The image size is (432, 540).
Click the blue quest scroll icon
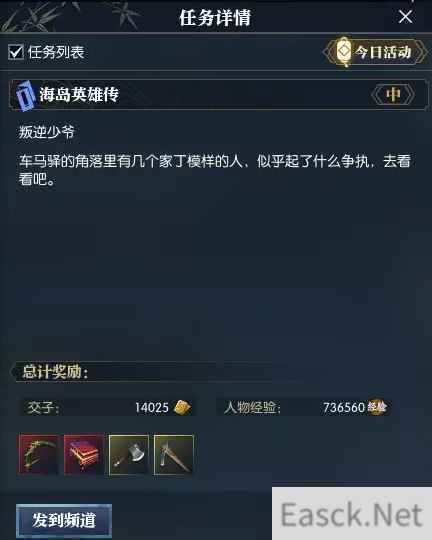tap(25, 95)
